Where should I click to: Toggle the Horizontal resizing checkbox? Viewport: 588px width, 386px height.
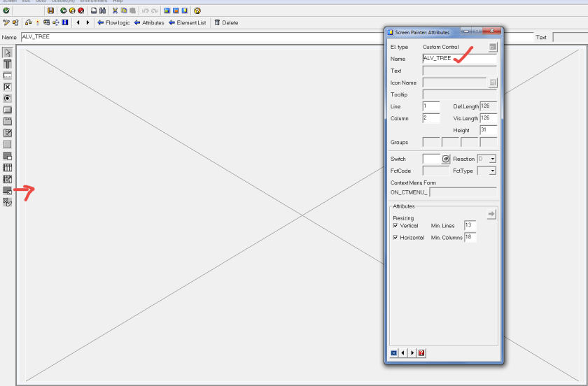tap(395, 238)
